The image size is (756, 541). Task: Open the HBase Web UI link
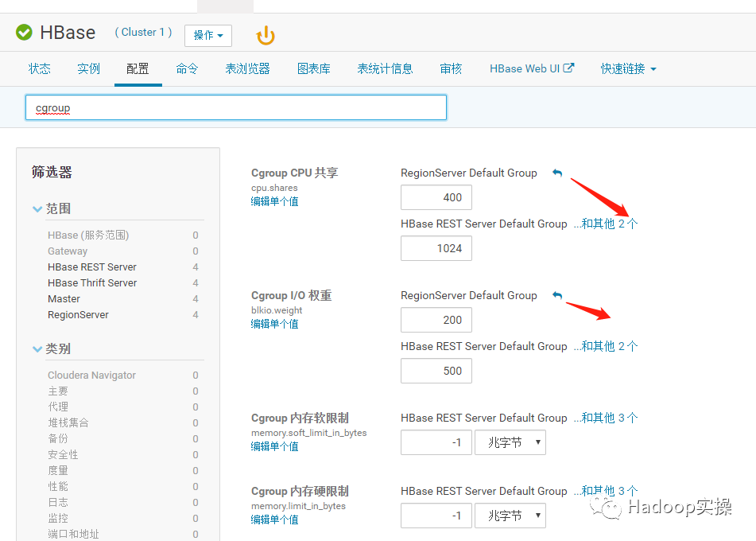pos(525,69)
